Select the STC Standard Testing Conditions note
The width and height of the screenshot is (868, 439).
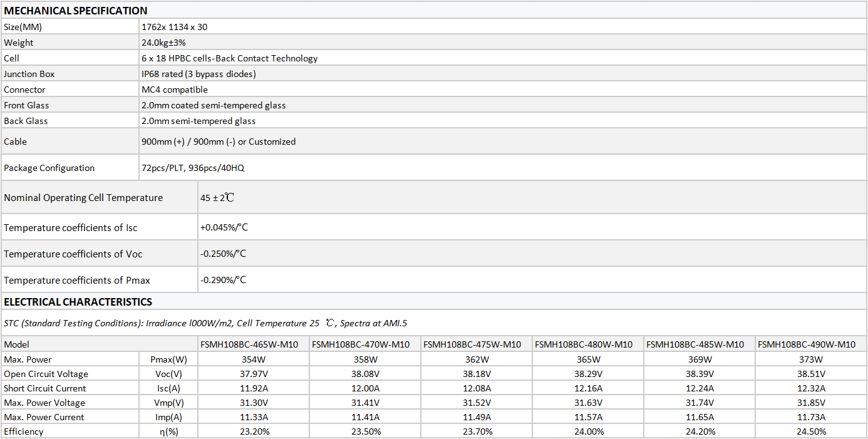pyautogui.click(x=205, y=323)
